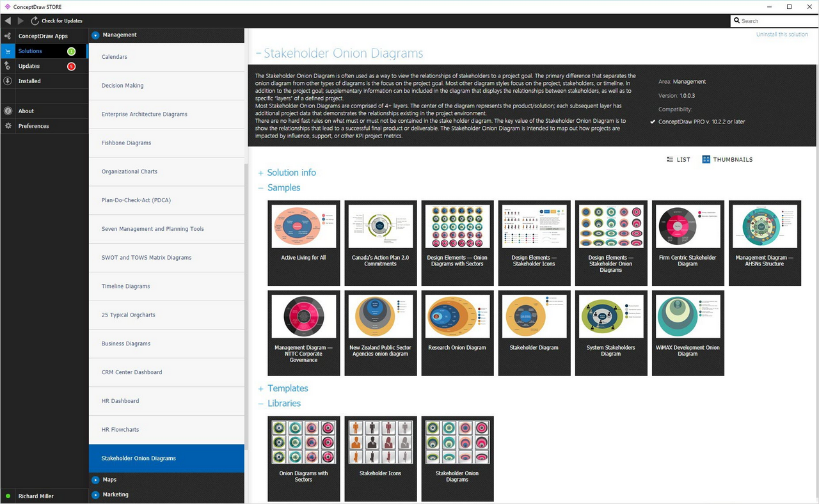This screenshot has width=819, height=504.
Task: Open the Calendars solution
Action: [166, 57]
